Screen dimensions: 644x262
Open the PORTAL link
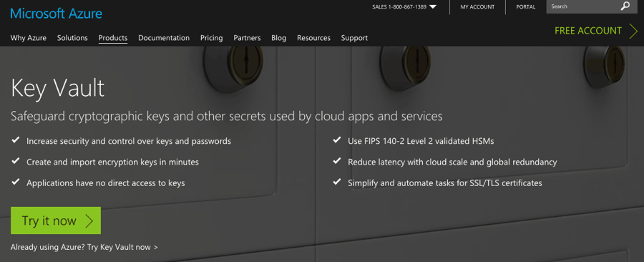(526, 7)
